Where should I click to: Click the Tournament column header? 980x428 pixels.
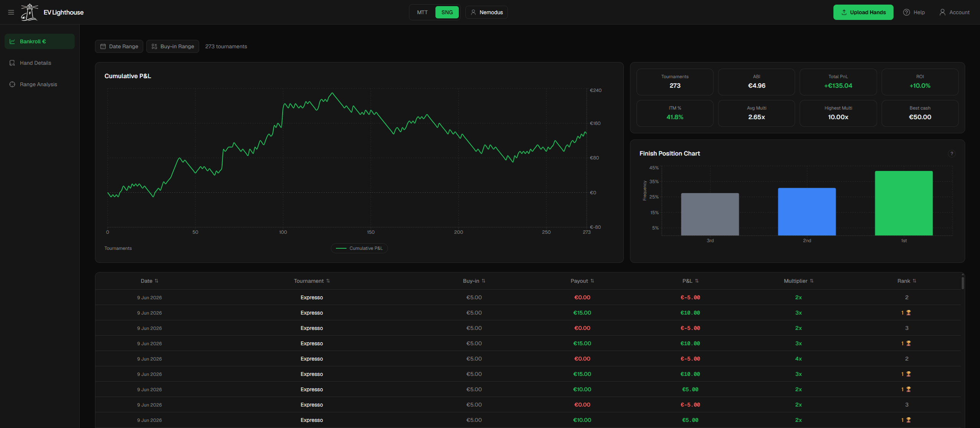pyautogui.click(x=312, y=281)
